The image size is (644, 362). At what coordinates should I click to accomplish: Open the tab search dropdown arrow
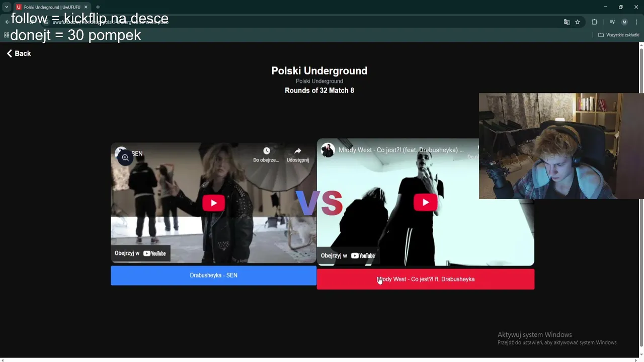pyautogui.click(x=7, y=7)
